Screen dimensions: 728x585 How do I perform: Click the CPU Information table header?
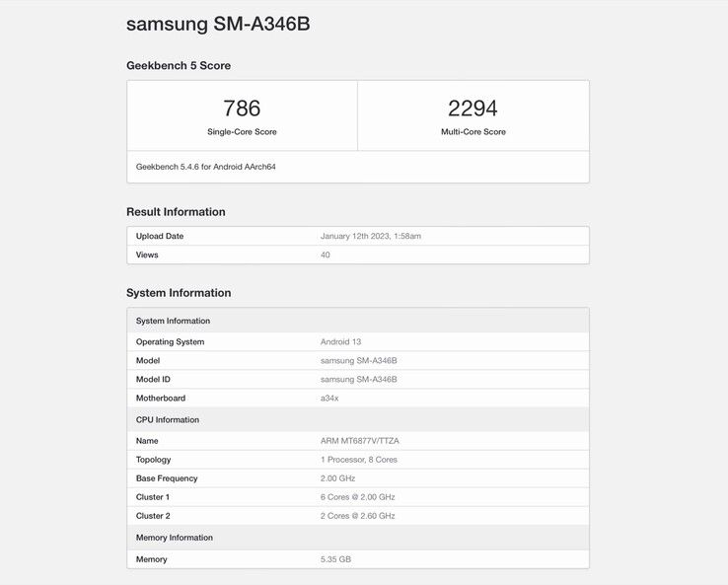pos(168,420)
